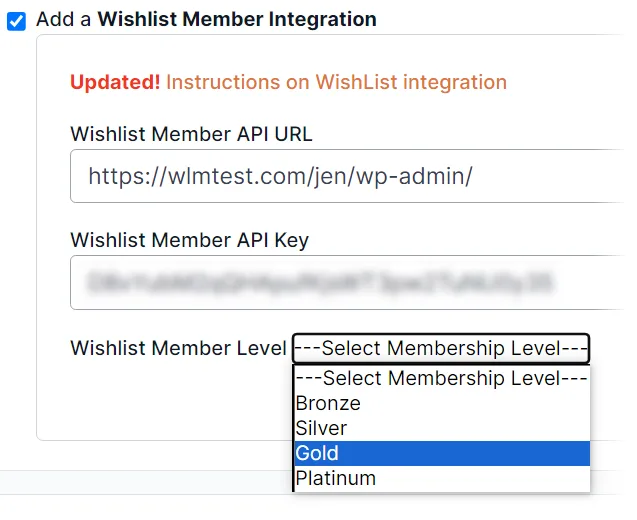Focus the Wishlist Member API Key field
This screenshot has width=637, height=520.
[350, 283]
